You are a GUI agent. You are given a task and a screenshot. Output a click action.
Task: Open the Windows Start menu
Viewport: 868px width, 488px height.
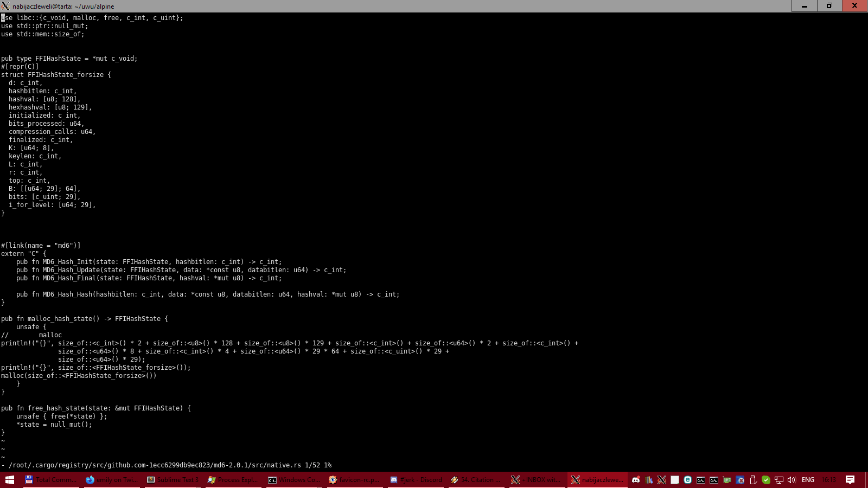(10, 480)
